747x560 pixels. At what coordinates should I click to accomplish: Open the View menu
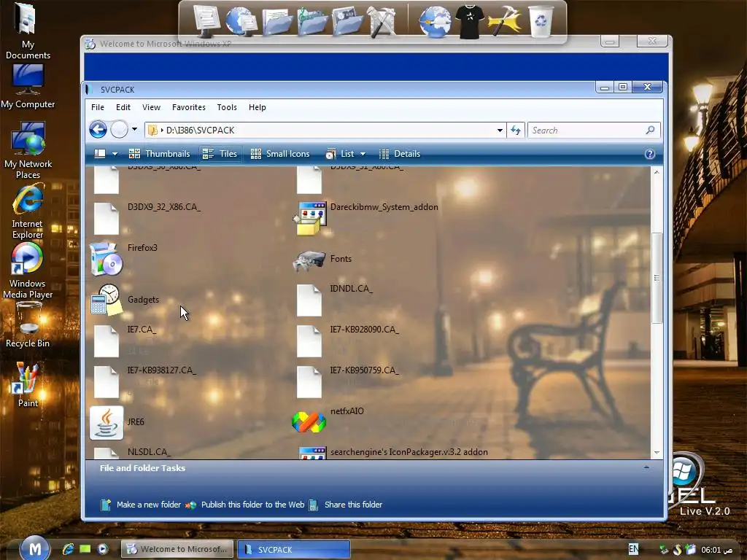pos(151,107)
